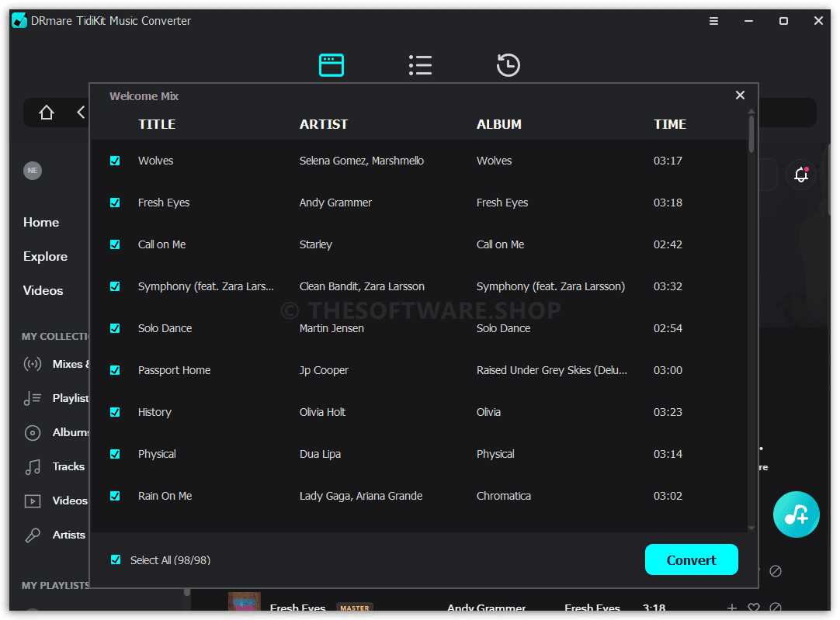This screenshot has height=620, width=840.
Task: Click the Playlists note-list icon
Action: point(33,398)
